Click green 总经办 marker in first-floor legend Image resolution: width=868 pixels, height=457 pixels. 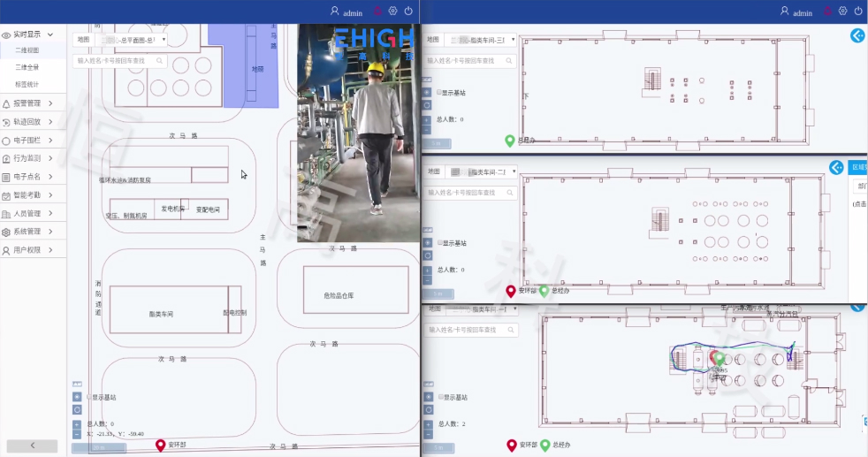[x=544, y=446]
